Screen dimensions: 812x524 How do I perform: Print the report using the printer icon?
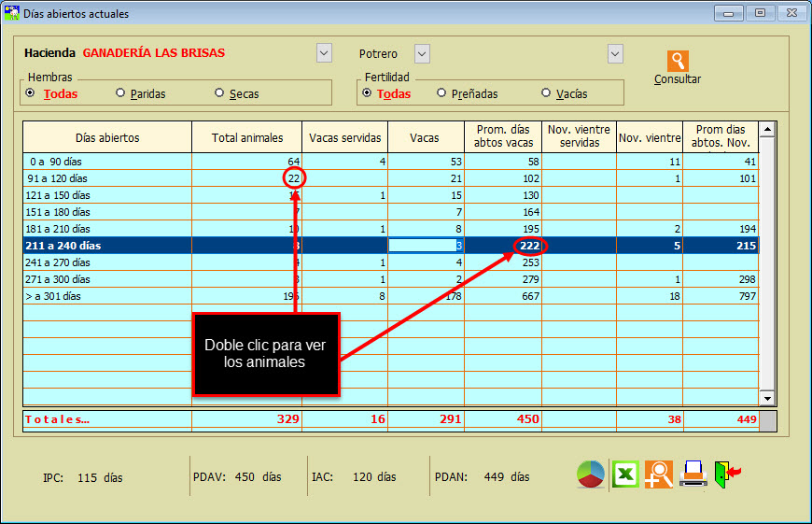point(693,474)
